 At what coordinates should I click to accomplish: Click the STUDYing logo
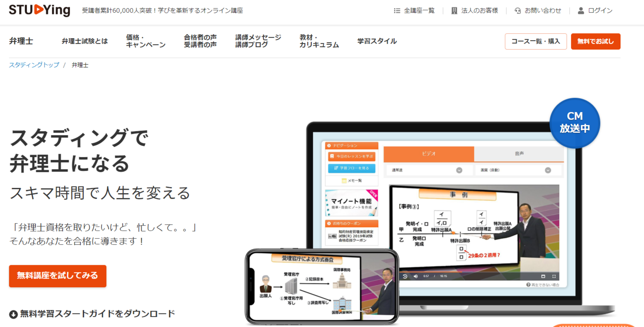click(39, 10)
